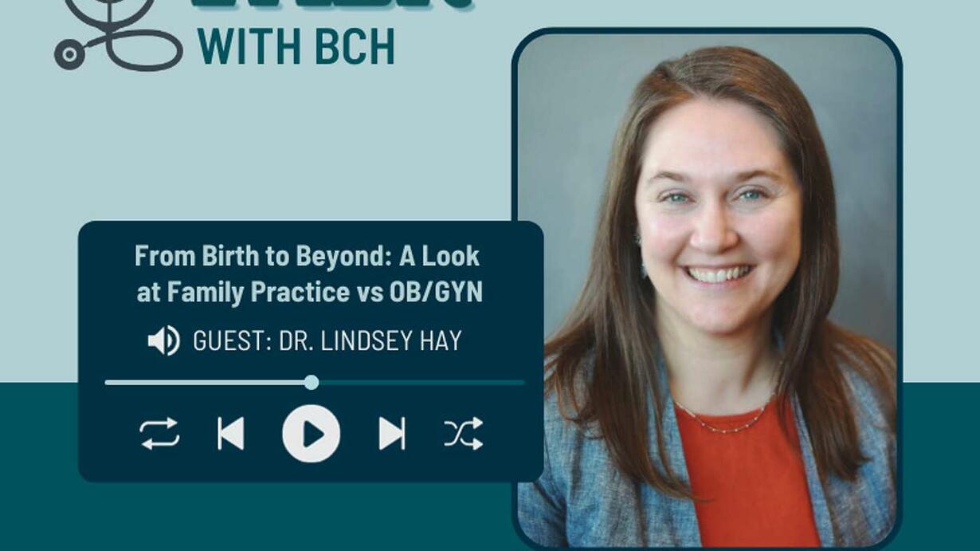Toggle the shuffle icon
This screenshot has height=551, width=980.
(464, 434)
